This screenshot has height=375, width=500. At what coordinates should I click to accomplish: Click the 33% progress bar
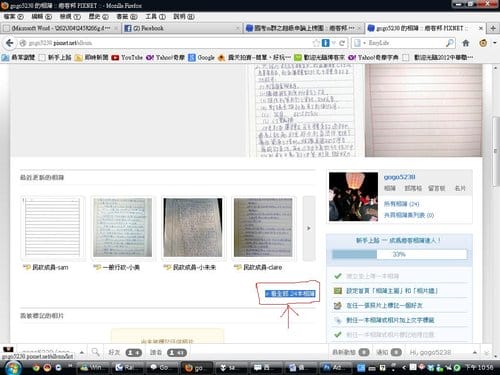399,254
